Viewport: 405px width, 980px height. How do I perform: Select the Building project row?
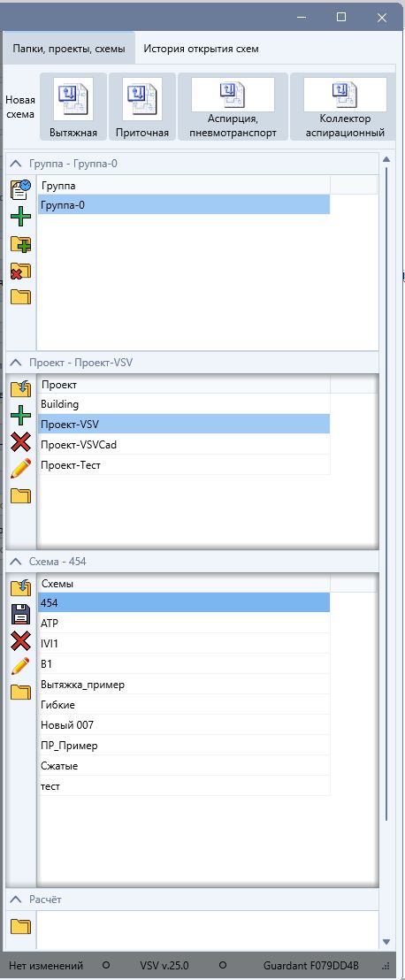(184, 404)
